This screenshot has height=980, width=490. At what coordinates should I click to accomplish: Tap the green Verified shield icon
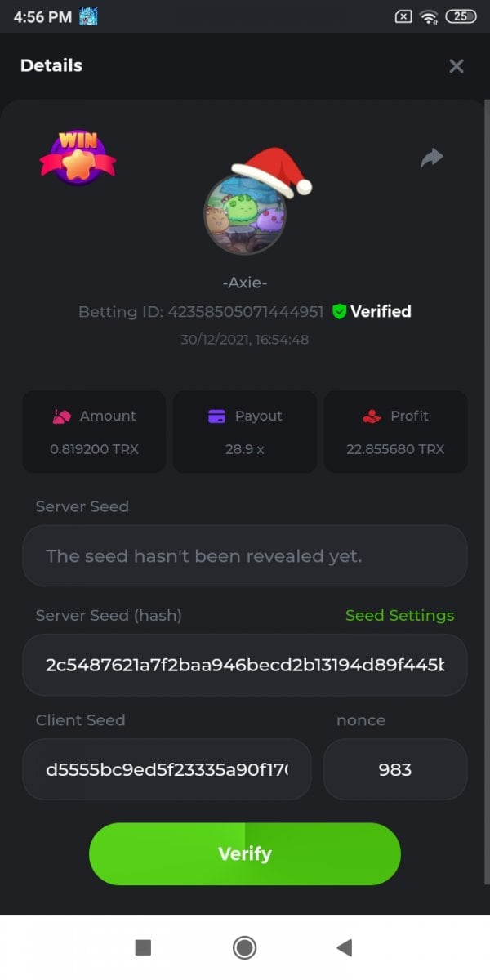tap(340, 311)
